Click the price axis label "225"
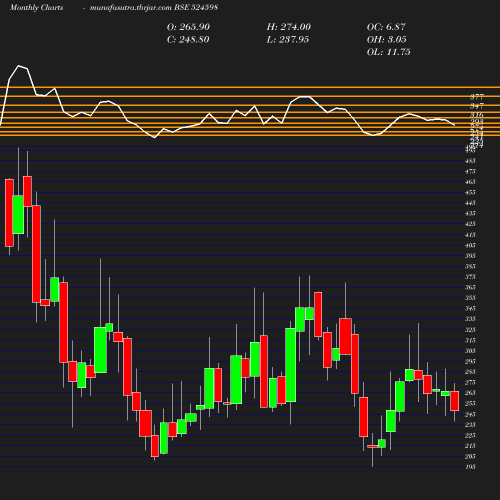 coord(470,435)
